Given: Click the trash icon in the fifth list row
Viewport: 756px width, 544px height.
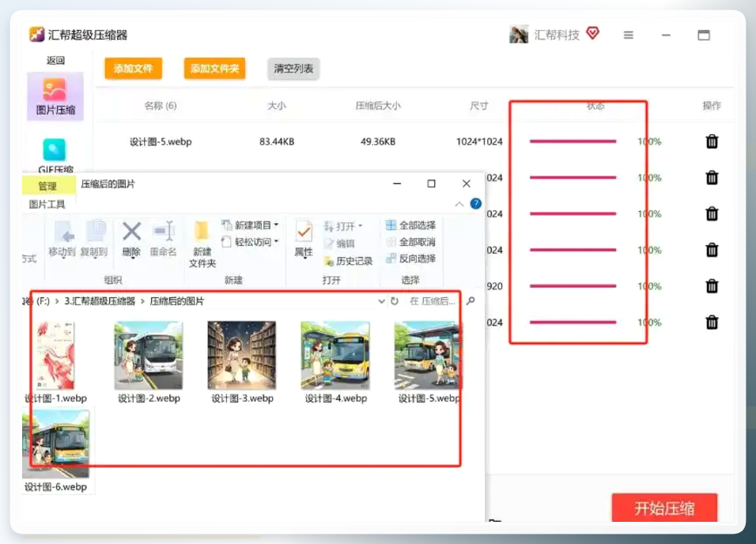Looking at the screenshot, I should (712, 286).
